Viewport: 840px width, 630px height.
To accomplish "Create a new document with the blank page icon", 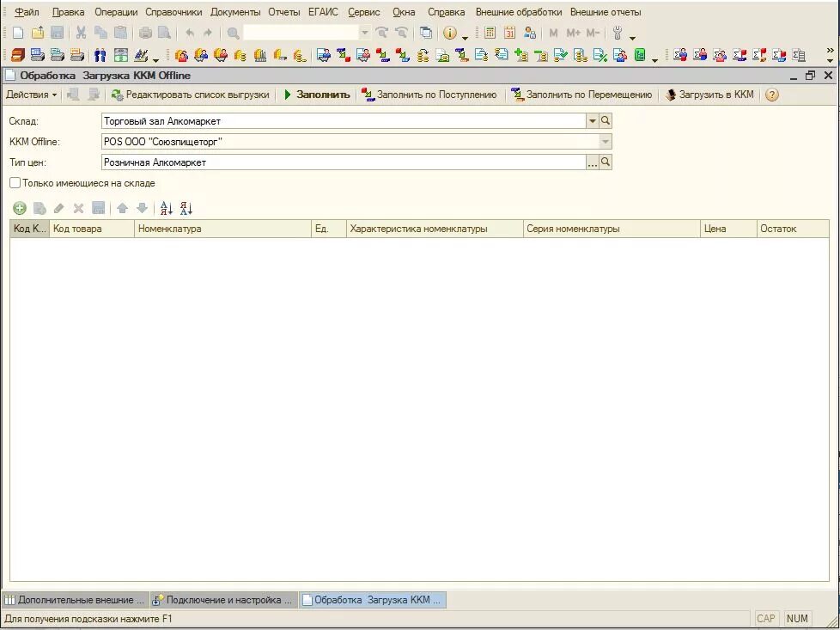I will 18,33.
